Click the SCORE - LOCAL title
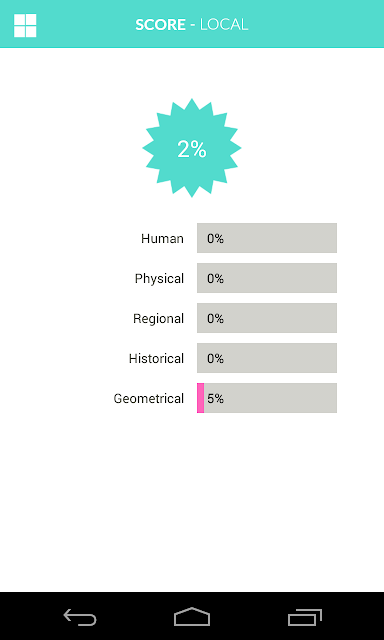 coord(191,25)
